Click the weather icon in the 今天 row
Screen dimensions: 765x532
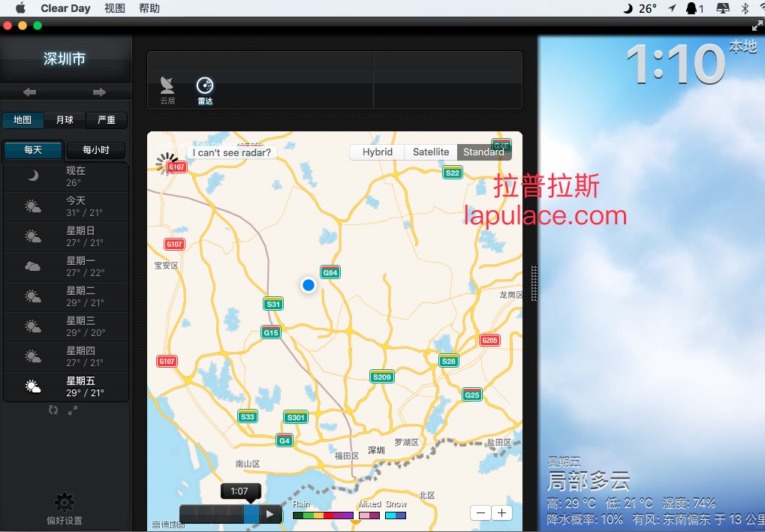coord(33,206)
